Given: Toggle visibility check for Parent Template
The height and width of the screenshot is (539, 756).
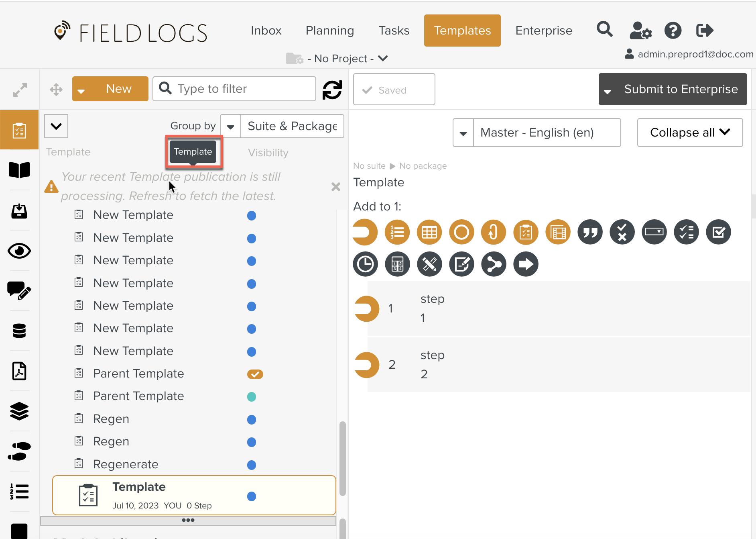Looking at the screenshot, I should pos(255,374).
